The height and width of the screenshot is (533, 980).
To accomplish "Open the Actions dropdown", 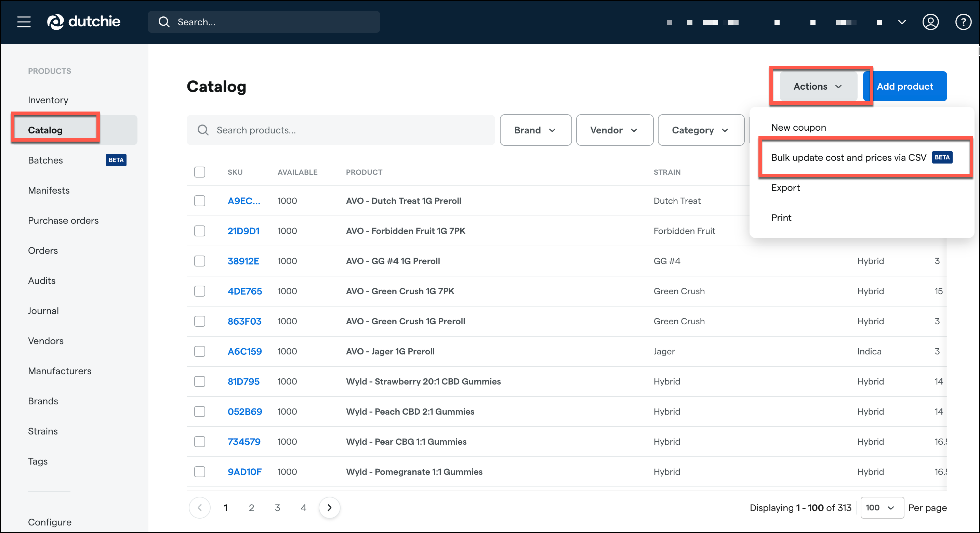I will (818, 87).
